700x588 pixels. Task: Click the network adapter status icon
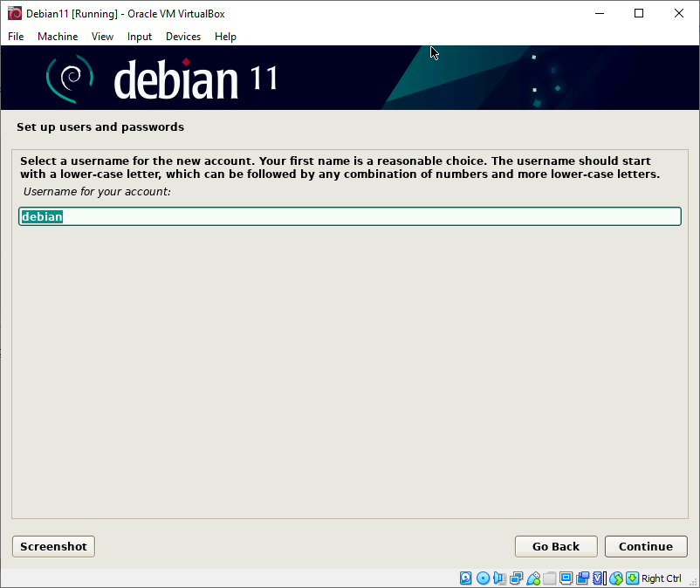(x=517, y=578)
